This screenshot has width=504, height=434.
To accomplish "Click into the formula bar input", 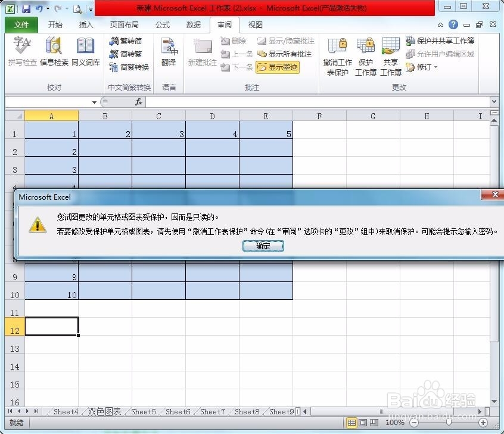I will [x=318, y=102].
